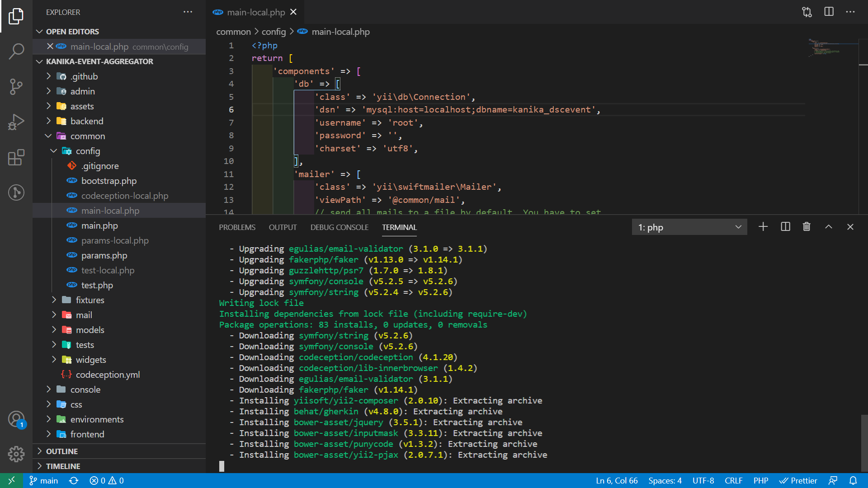Expand the frontend folder
Screen dimensions: 868x488
(x=120, y=434)
